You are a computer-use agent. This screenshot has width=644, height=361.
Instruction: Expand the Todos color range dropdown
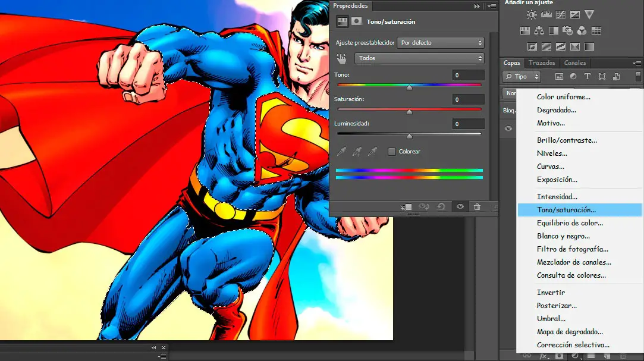tap(419, 58)
